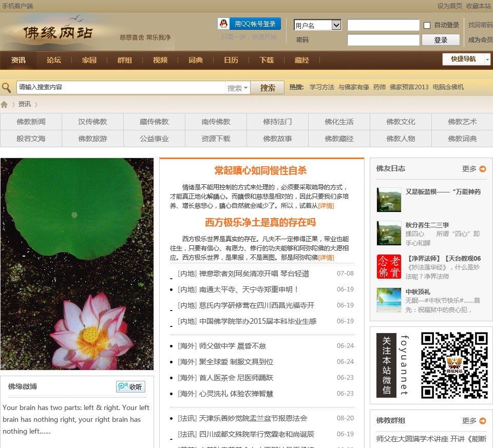This screenshot has height=448, width=493.
Task: Open the 佛教词典 category
Action: tap(463, 139)
